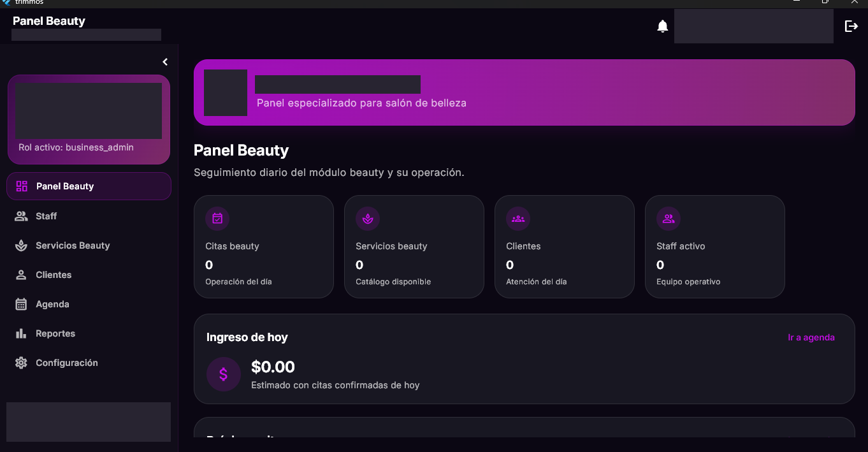Click 'Panel especializado para salón de belleza' text
This screenshot has height=452, width=868.
coord(361,103)
